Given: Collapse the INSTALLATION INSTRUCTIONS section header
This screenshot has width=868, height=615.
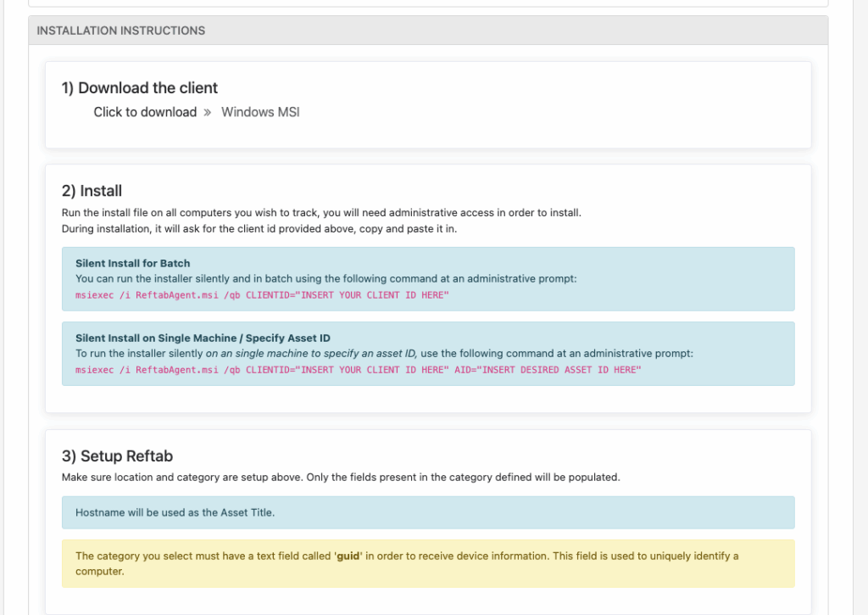Looking at the screenshot, I should pos(120,30).
